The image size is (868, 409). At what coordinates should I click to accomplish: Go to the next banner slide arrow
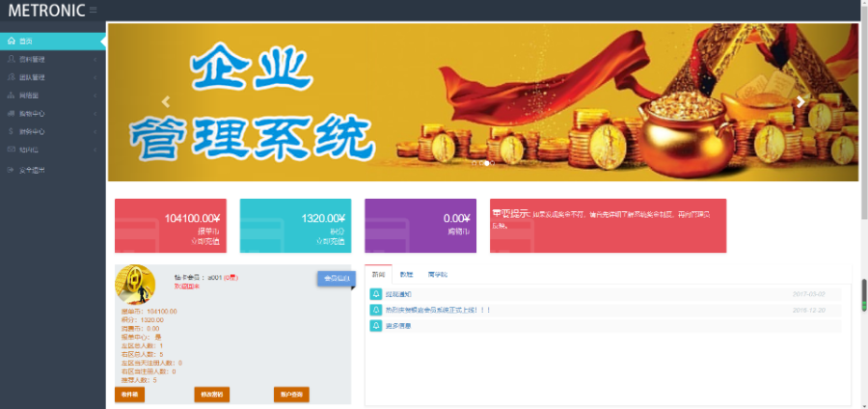[800, 102]
